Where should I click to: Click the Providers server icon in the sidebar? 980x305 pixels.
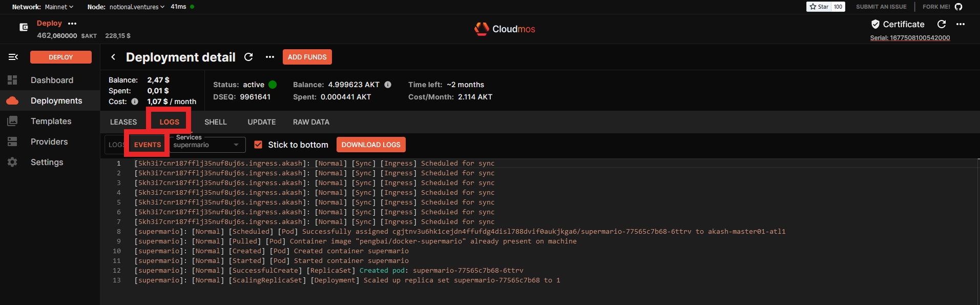pyautogui.click(x=12, y=141)
